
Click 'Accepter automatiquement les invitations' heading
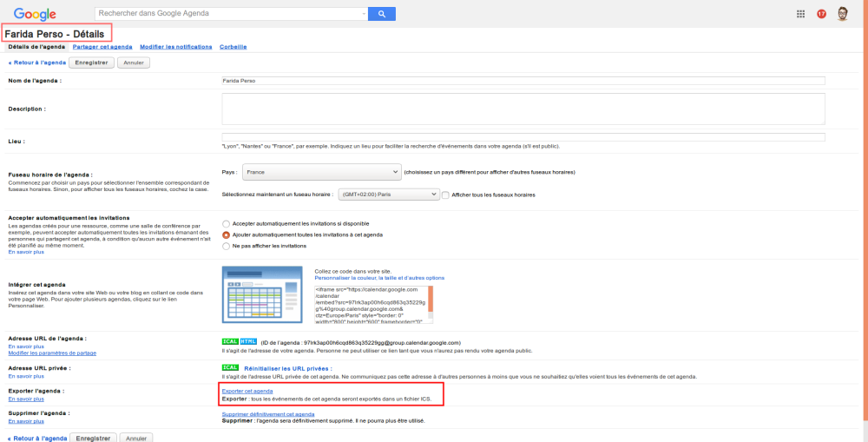(69, 218)
